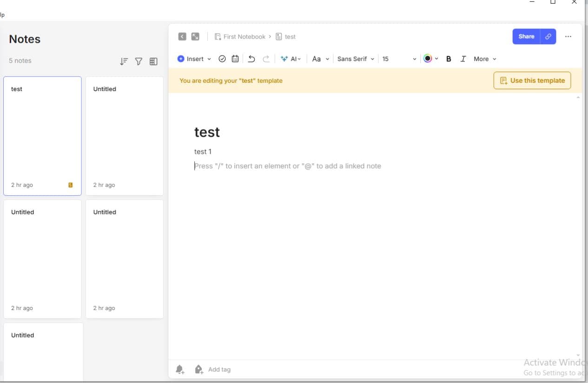588x383 pixels.
Task: Open the AI menu in the toolbar
Action: (x=291, y=59)
